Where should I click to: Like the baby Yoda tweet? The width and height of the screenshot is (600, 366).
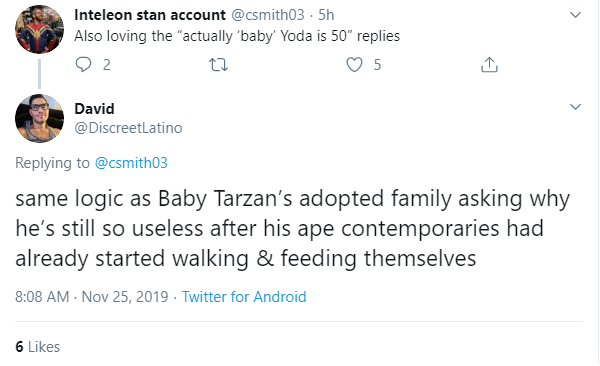pos(354,65)
